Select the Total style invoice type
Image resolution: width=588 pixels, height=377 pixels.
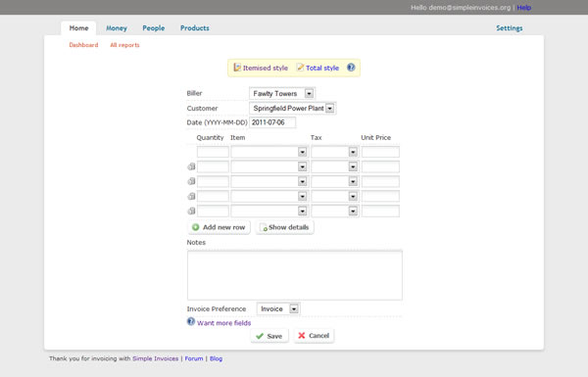(318, 68)
